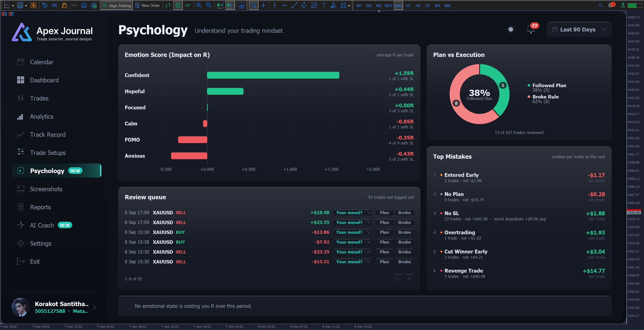644x330 pixels.
Task: Click the chart screenshot camera icon
Action: point(241,5)
